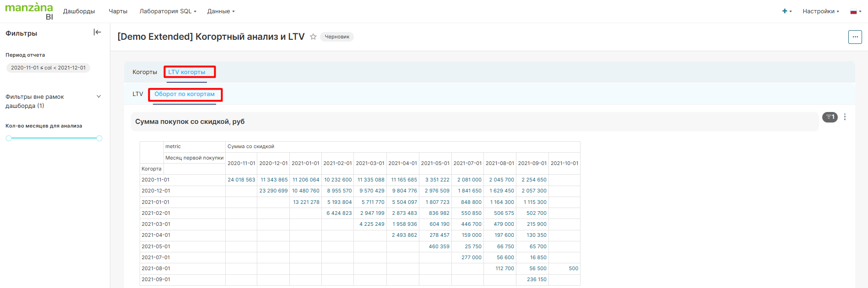Open the Настройки dropdown
Image resolution: width=868 pixels, height=288 pixels.
pyautogui.click(x=820, y=11)
